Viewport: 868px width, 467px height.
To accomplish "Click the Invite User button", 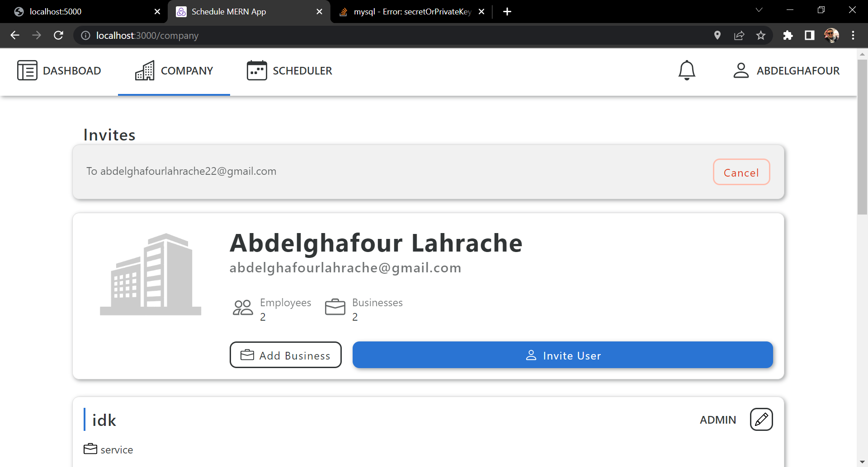I will click(563, 355).
